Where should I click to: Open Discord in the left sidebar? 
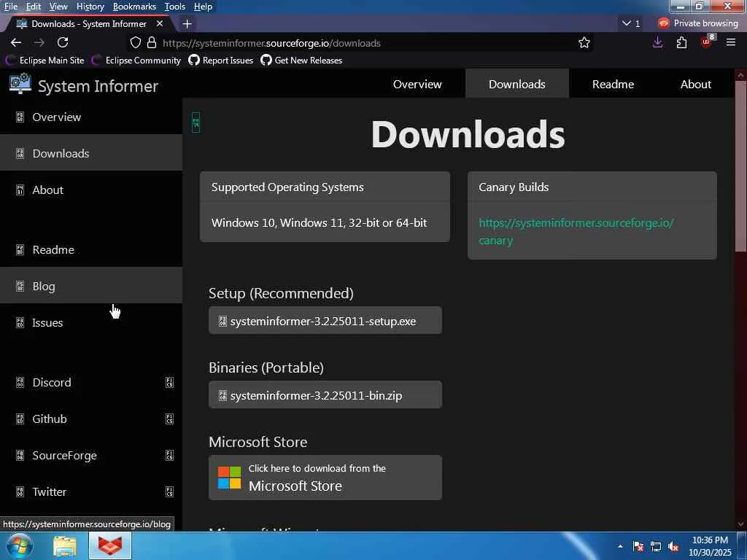coord(91,383)
